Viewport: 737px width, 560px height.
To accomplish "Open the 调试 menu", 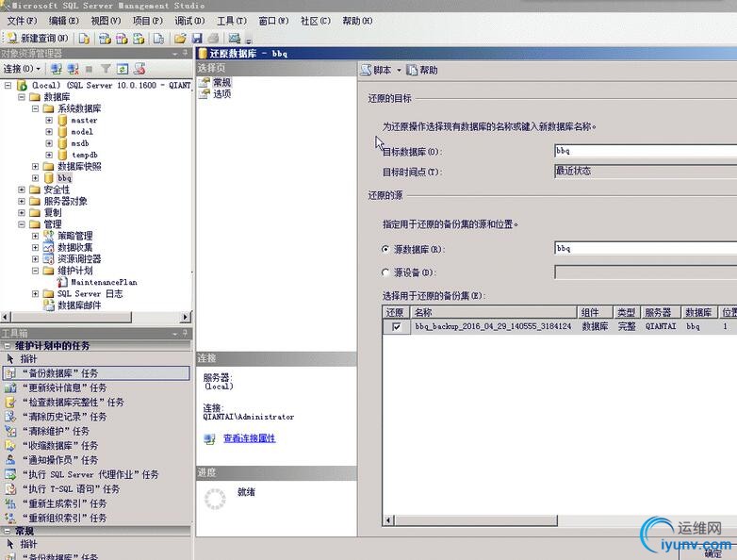I will pyautogui.click(x=189, y=21).
